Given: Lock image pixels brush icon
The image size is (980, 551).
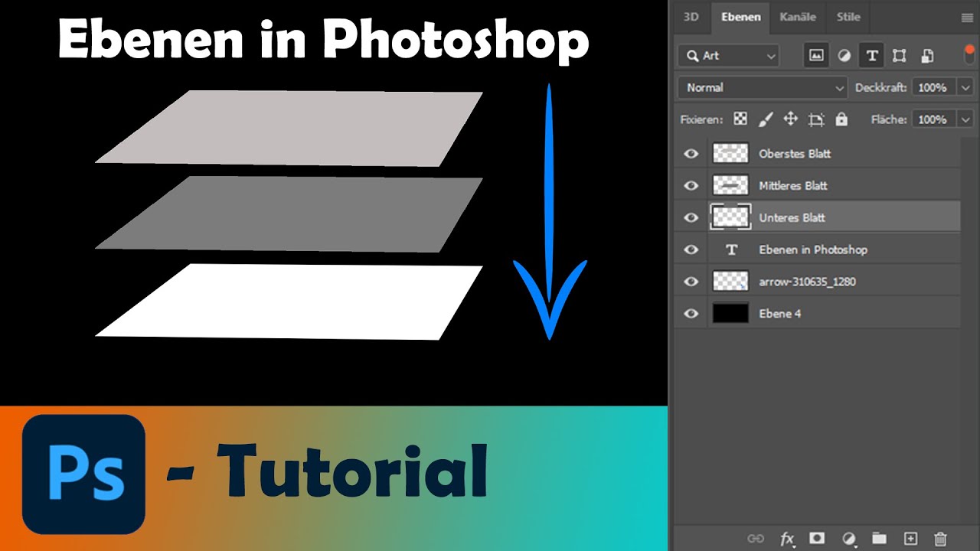Looking at the screenshot, I should pos(765,119).
